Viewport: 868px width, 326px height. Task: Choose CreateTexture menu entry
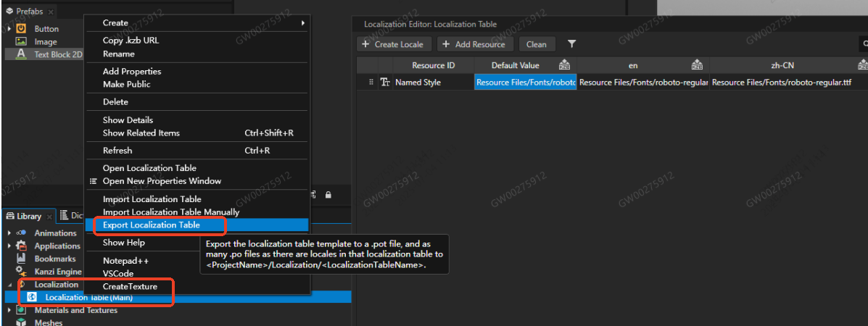click(x=130, y=287)
